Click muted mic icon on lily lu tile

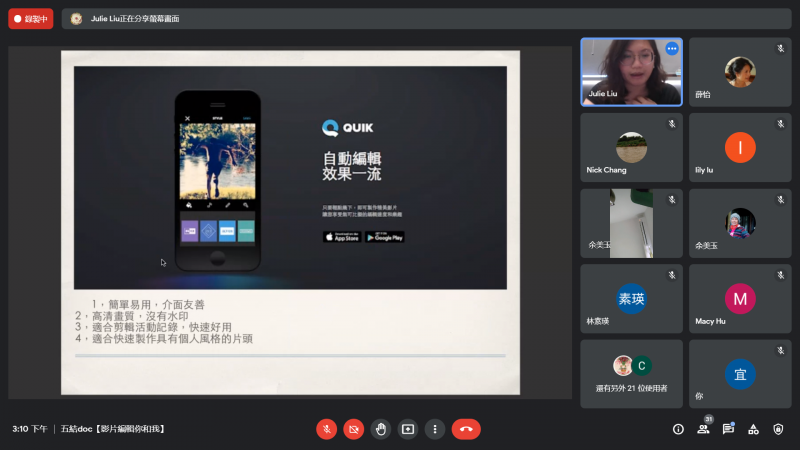(x=781, y=124)
